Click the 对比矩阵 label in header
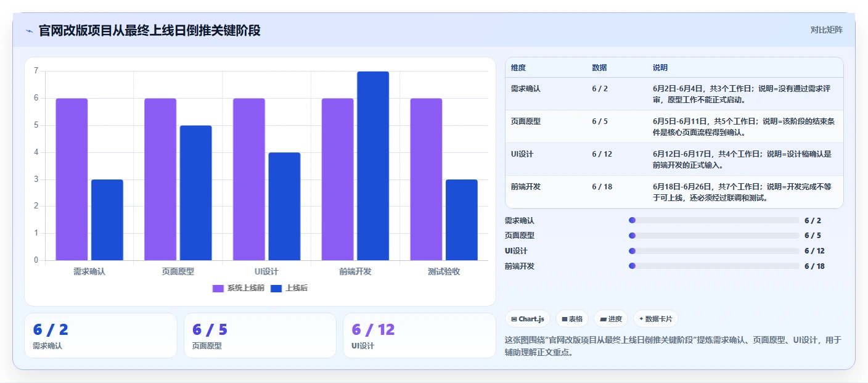The width and height of the screenshot is (868, 383). tap(826, 30)
